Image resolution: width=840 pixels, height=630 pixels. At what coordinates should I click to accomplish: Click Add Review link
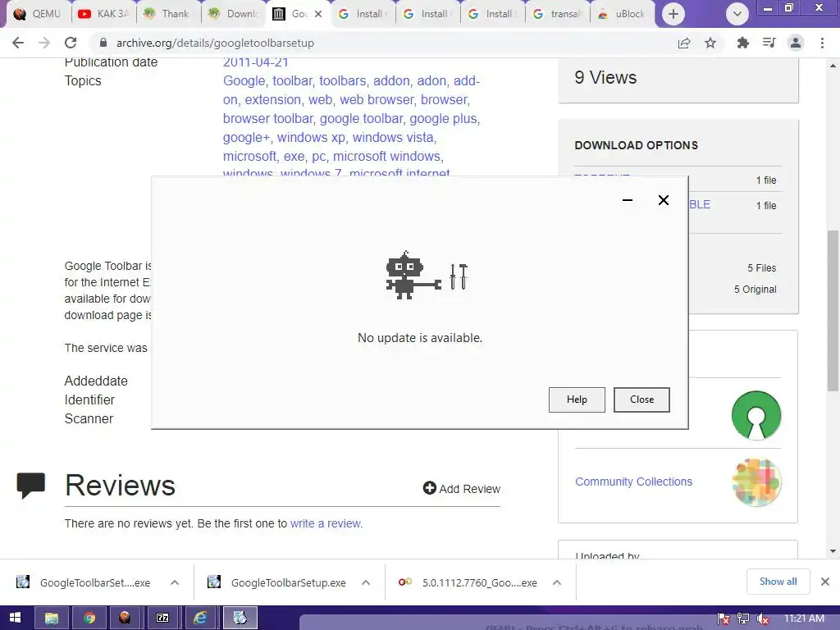tap(462, 489)
